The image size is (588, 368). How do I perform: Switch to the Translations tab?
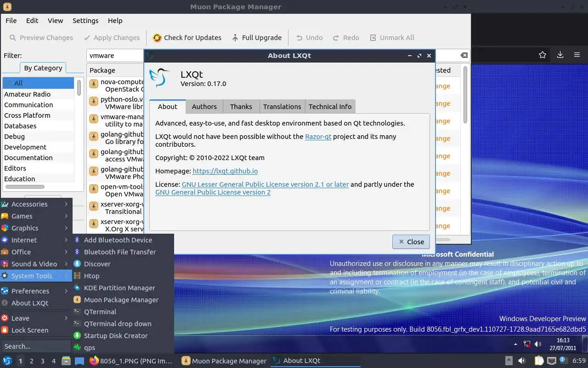pyautogui.click(x=282, y=106)
